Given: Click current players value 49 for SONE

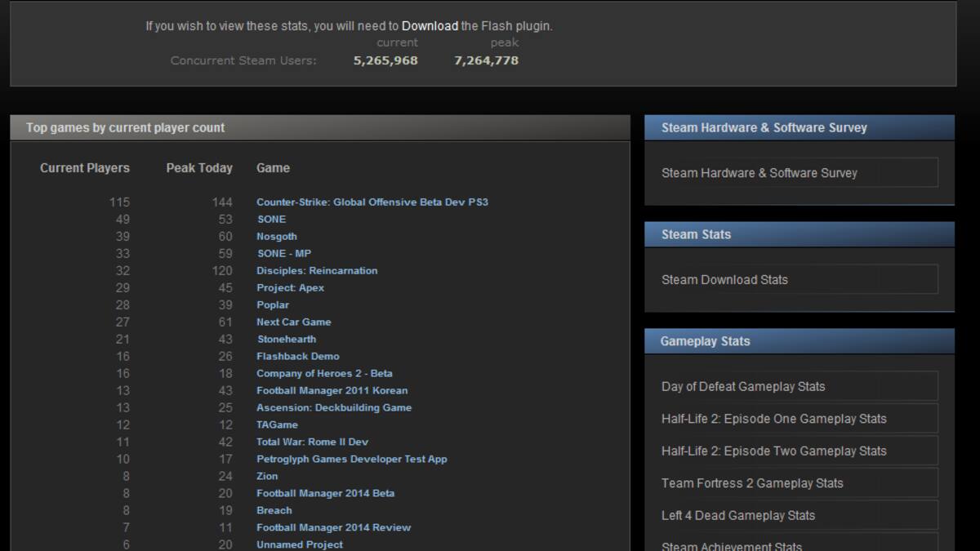Looking at the screenshot, I should click(122, 219).
